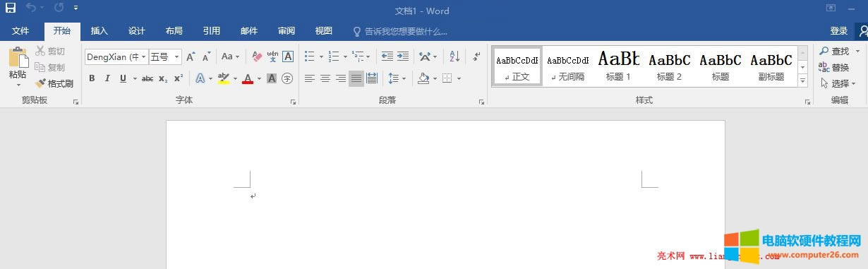Click the bullet list icon
Screen dimensions: 868x269
click(310, 56)
